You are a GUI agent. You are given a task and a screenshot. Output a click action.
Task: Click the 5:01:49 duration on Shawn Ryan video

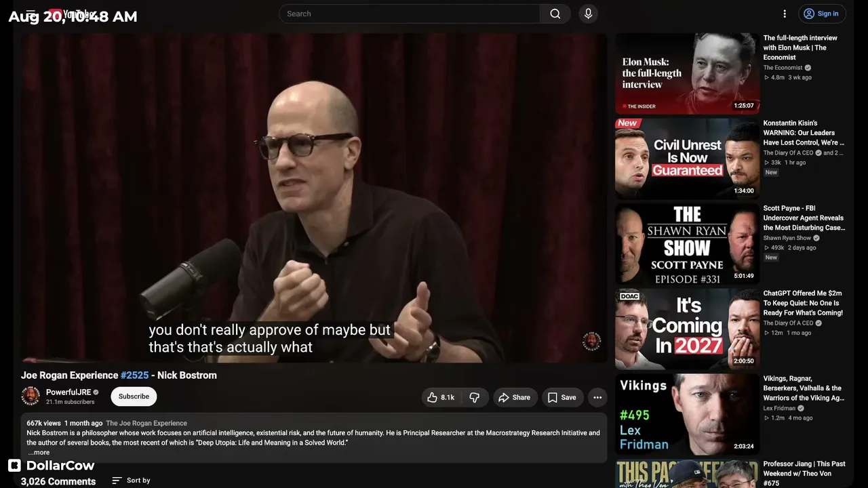click(x=744, y=277)
